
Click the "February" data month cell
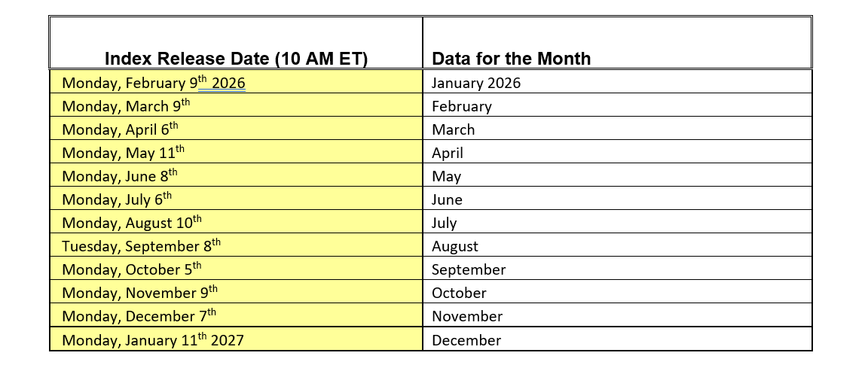[462, 106]
